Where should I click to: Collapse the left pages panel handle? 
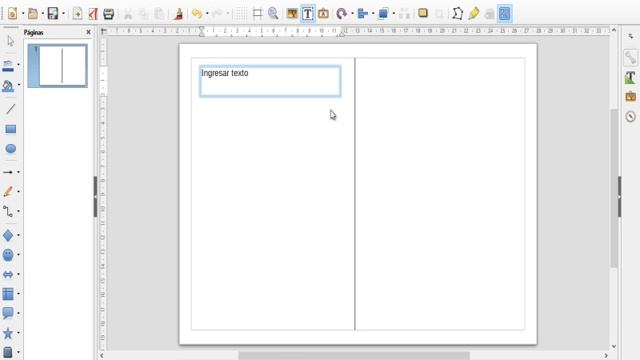coord(96,197)
